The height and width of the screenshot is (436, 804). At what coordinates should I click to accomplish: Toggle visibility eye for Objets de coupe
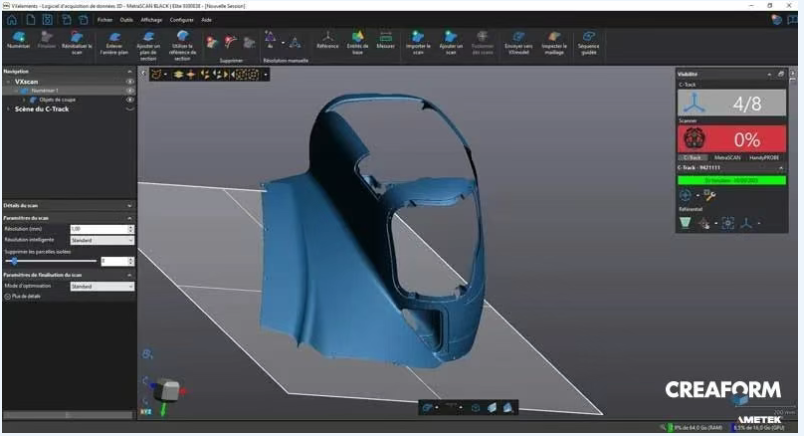coord(130,100)
